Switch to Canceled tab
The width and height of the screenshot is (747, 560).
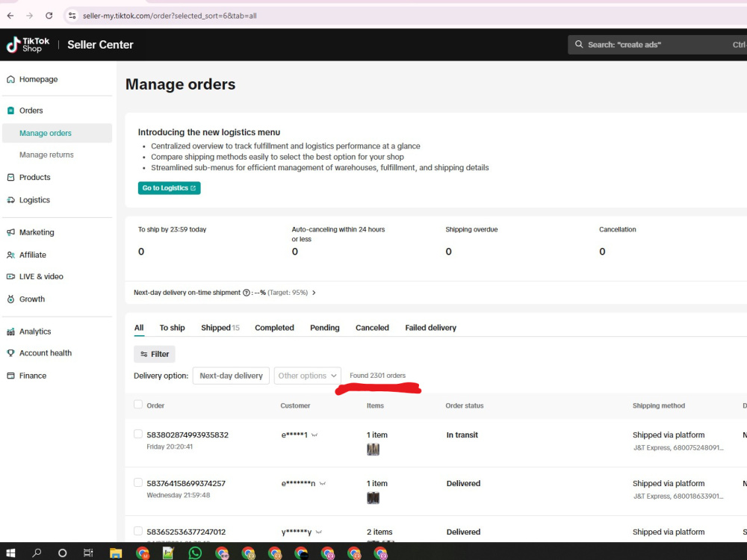pyautogui.click(x=372, y=328)
